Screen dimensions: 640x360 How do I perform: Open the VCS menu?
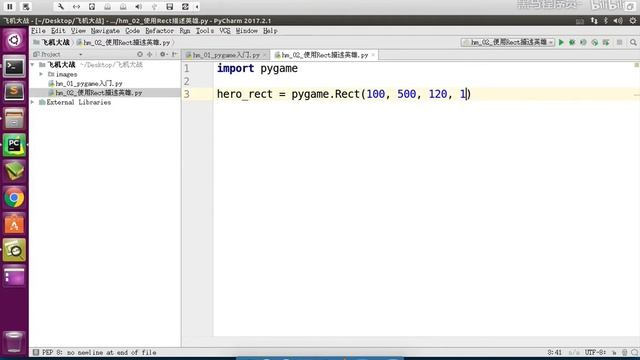(x=225, y=31)
